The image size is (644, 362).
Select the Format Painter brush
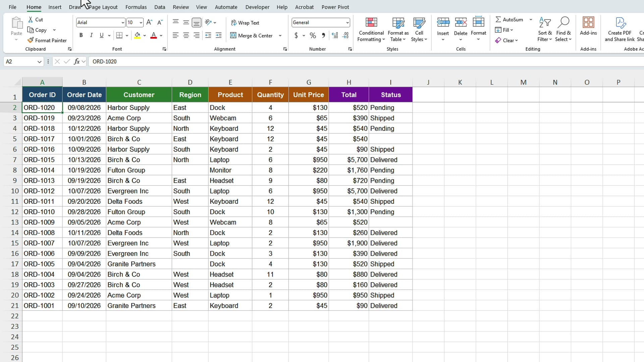click(31, 40)
